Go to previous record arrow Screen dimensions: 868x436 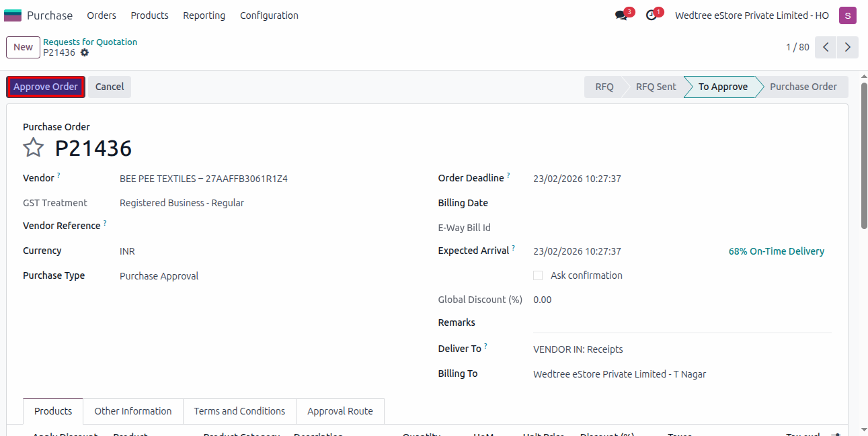point(826,47)
